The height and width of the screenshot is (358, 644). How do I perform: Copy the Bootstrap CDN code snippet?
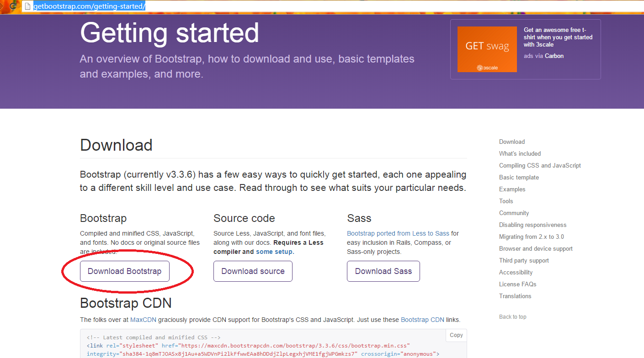[x=456, y=335]
